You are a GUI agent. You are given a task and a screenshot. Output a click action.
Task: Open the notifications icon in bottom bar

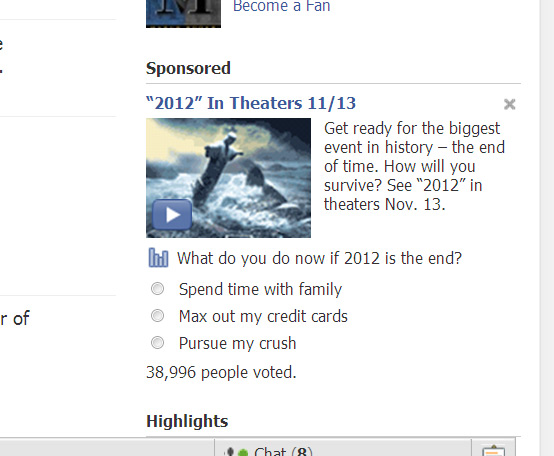(494, 451)
